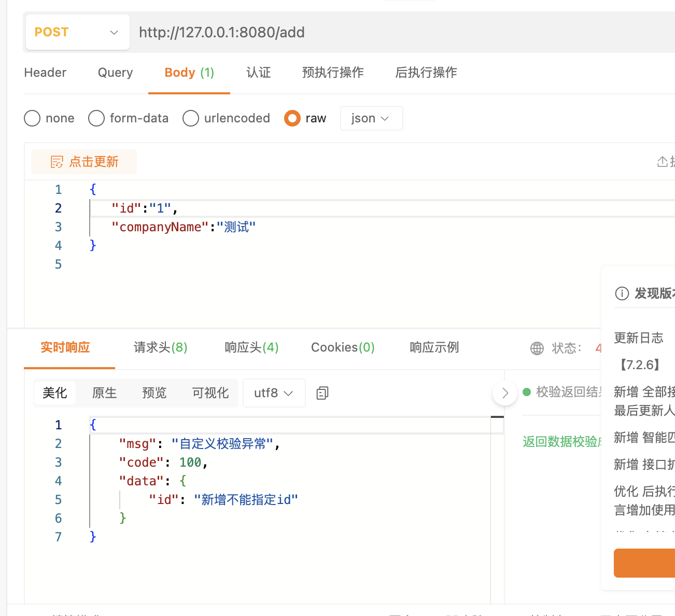Viewport: 675px width, 616px height.
Task: Click the response minimap scrollbar marker
Action: 497,417
